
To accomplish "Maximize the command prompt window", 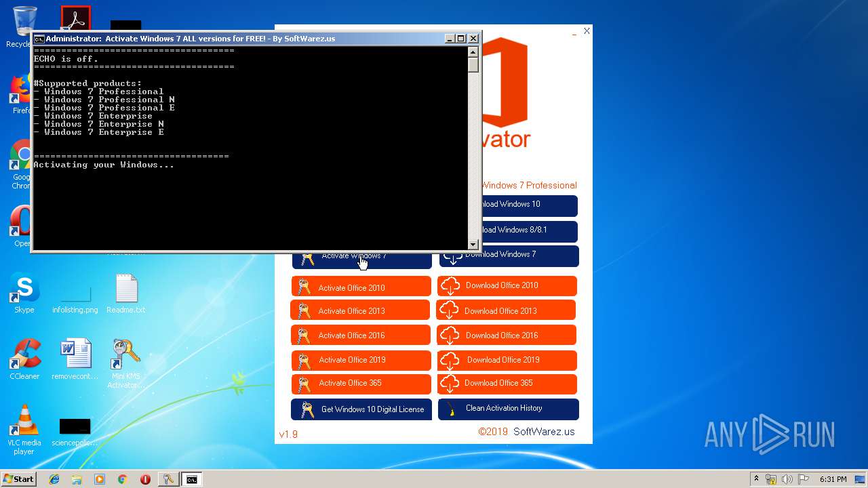I will tap(461, 39).
